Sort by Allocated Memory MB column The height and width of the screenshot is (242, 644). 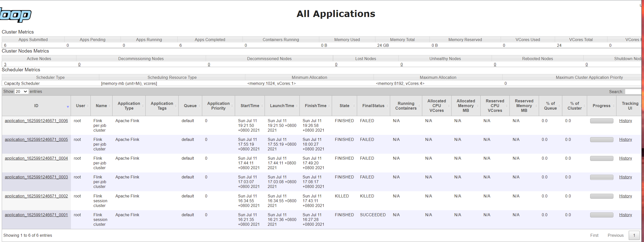466,106
